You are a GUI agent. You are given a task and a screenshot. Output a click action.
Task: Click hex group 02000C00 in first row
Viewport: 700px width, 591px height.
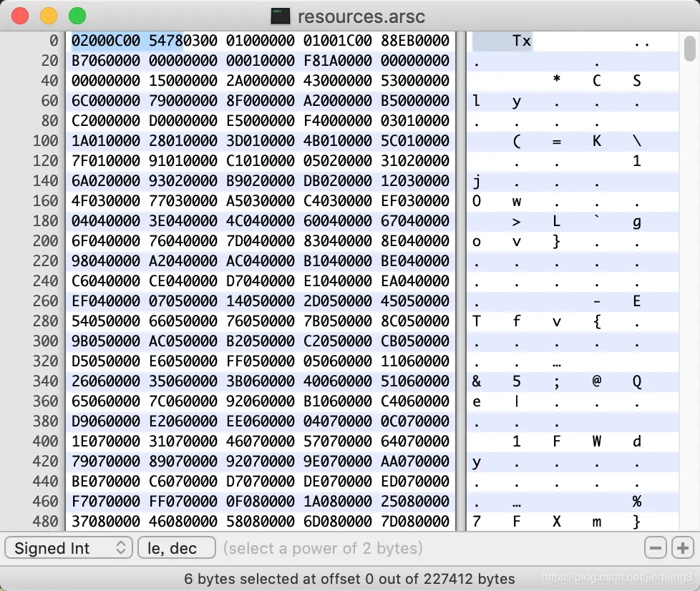106,41
